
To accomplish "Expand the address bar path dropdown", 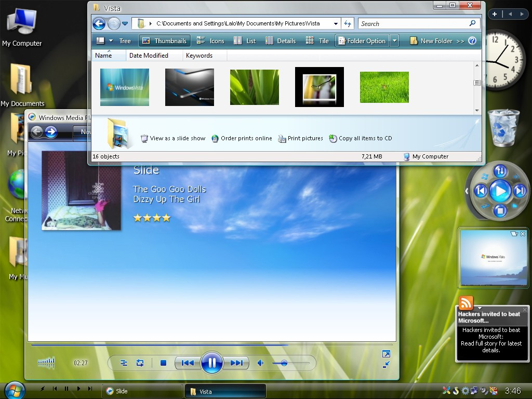I will point(336,24).
